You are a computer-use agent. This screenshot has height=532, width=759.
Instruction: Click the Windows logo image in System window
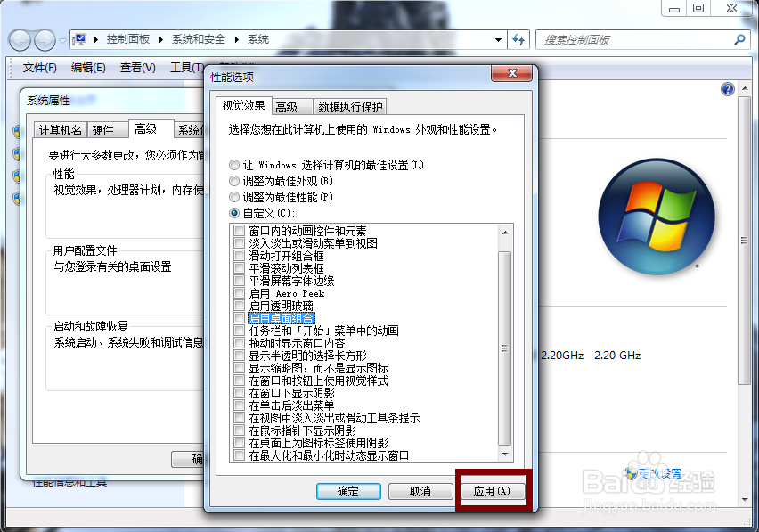tap(657, 217)
